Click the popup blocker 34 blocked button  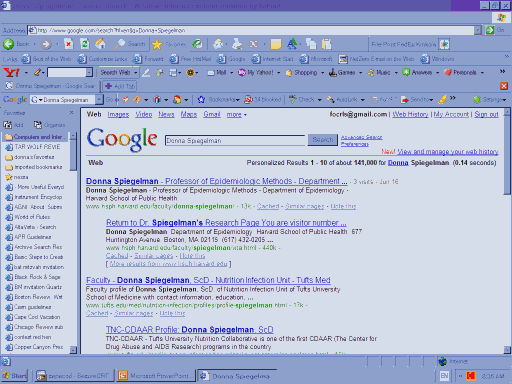pos(263,99)
